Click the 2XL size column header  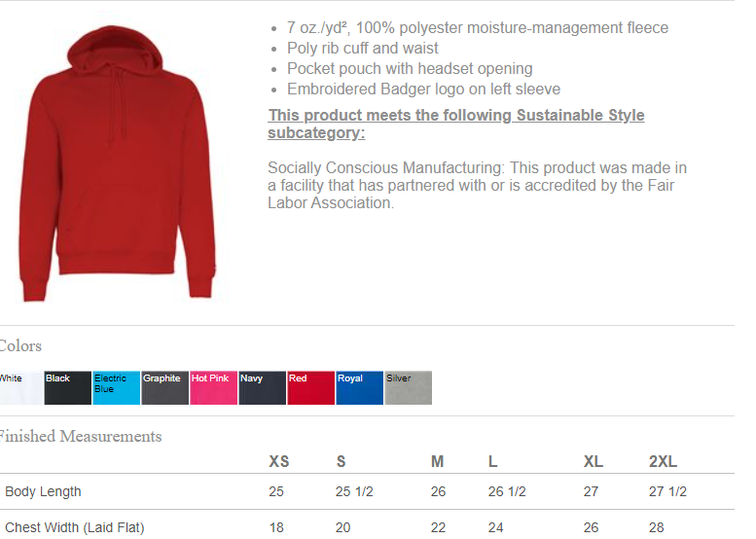pyautogui.click(x=663, y=461)
